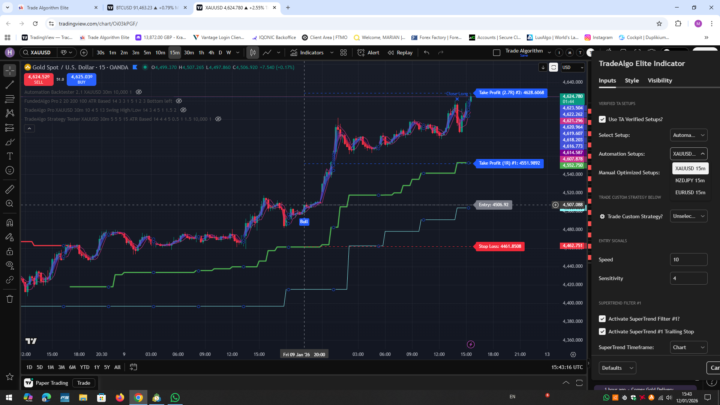This screenshot has height=405, width=720.
Task: Choose EURUSD 15m from the list
Action: pos(690,192)
